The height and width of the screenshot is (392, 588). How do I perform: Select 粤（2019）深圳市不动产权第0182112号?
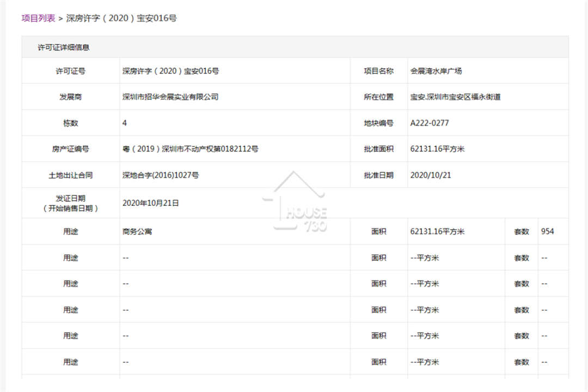pyautogui.click(x=190, y=149)
